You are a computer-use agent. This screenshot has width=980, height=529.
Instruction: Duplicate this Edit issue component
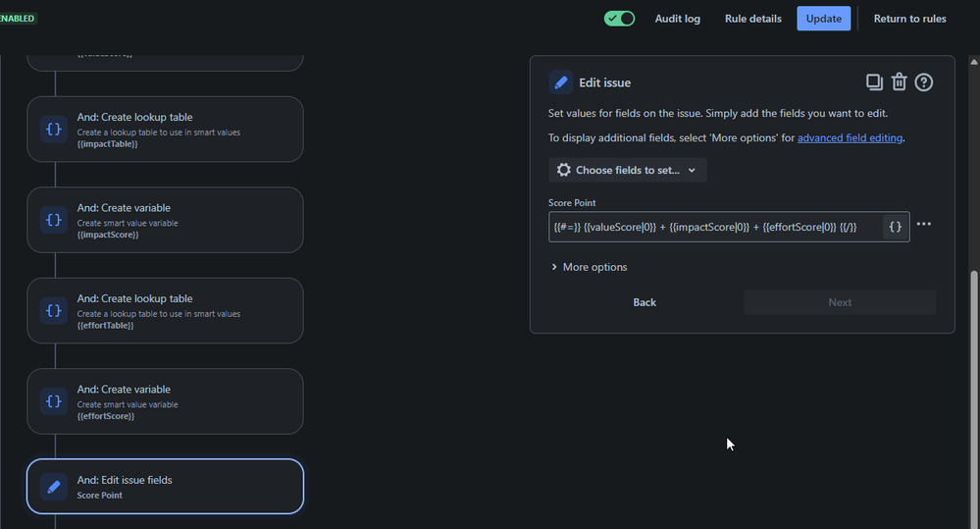(874, 81)
